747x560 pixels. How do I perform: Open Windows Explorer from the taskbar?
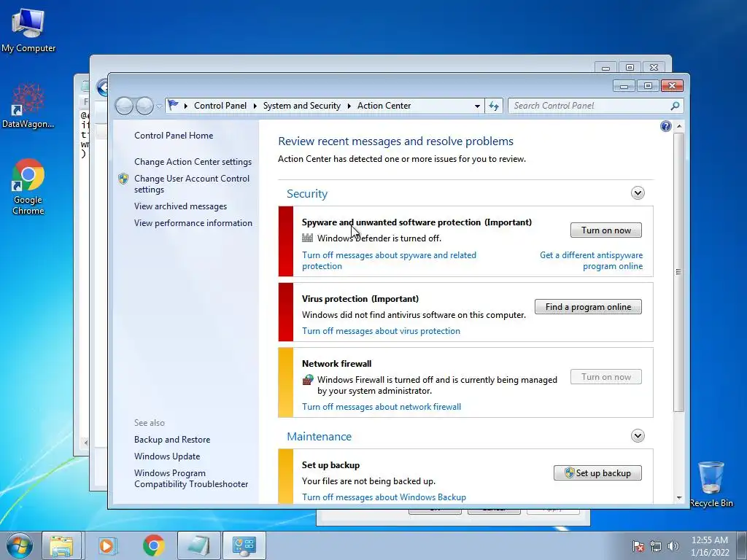[61, 545]
